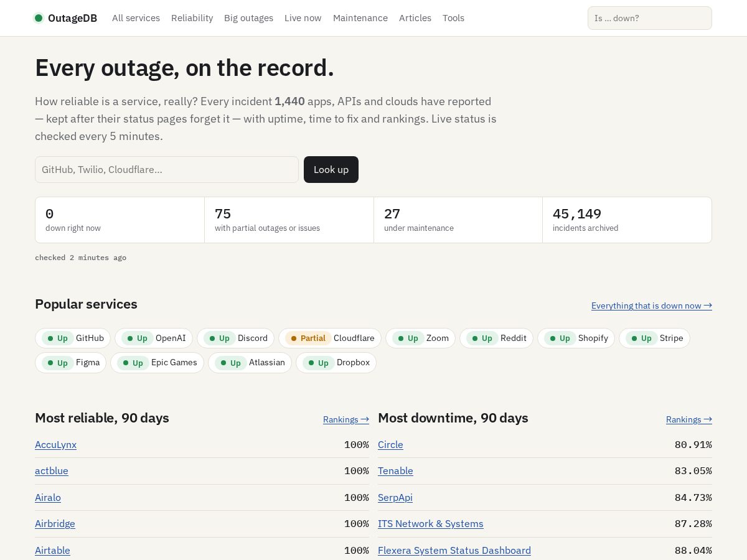Open the Circle service link
Screen dimensions: 747x560
click(x=390, y=444)
